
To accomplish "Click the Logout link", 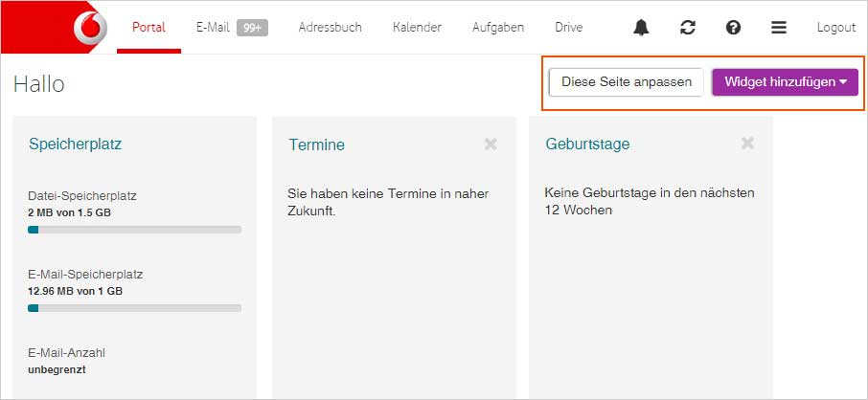I will (835, 28).
